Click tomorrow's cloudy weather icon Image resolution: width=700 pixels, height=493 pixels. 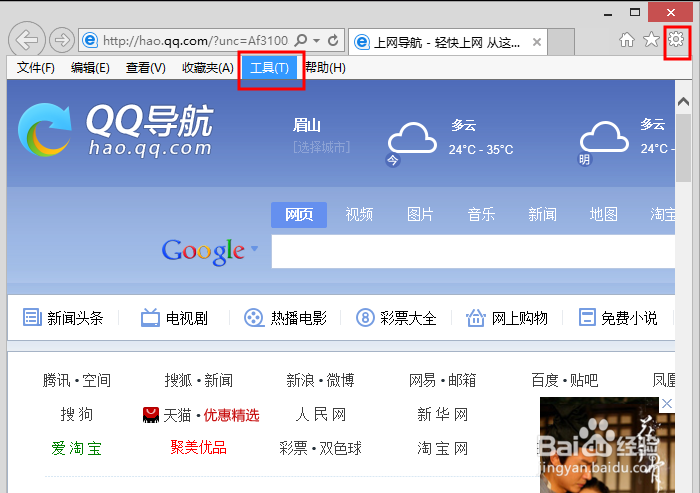point(604,137)
